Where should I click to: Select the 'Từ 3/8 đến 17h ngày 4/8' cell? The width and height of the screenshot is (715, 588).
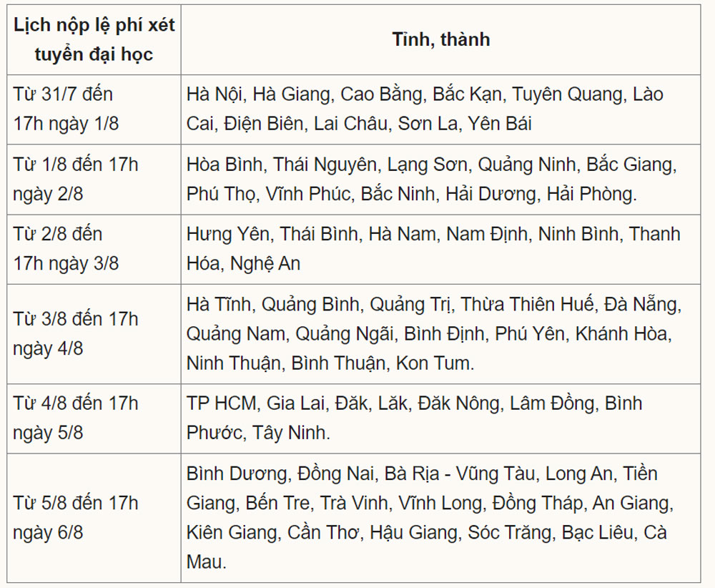click(94, 334)
